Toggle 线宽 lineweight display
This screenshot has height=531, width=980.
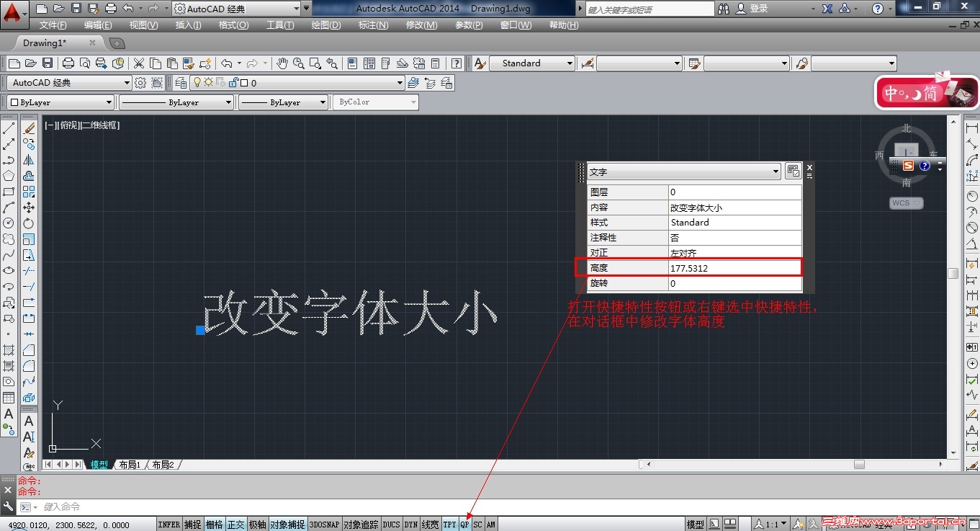(x=430, y=525)
